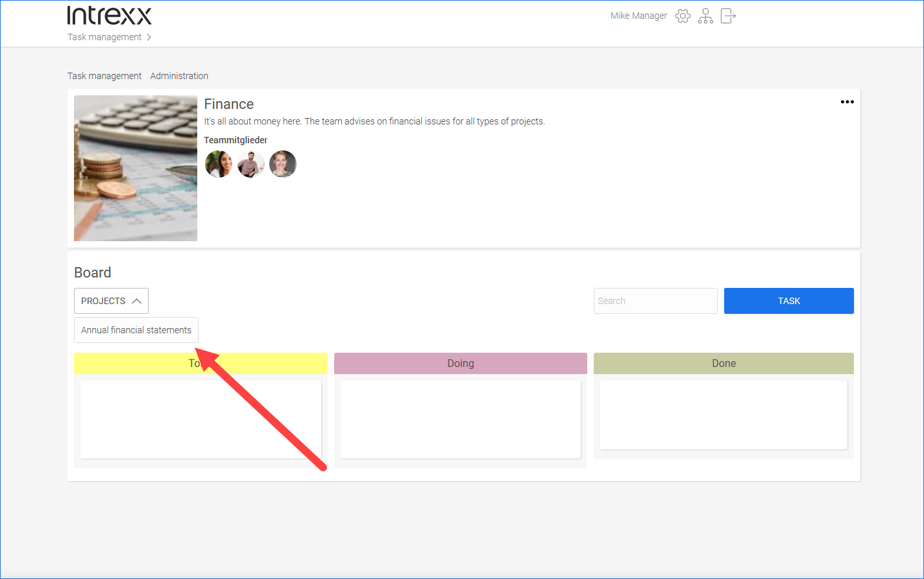Open first team member avatar with long dark hair
The image size is (924, 579).
[218, 164]
